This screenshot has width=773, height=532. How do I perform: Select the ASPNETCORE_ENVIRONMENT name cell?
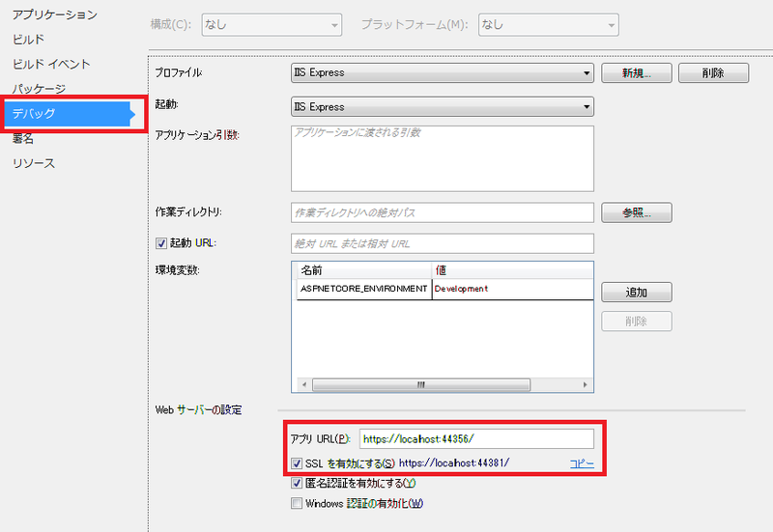click(364, 289)
